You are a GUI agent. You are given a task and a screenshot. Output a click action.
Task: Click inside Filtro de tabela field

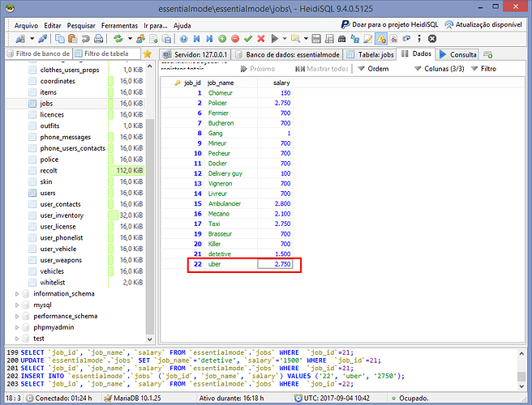coord(107,53)
